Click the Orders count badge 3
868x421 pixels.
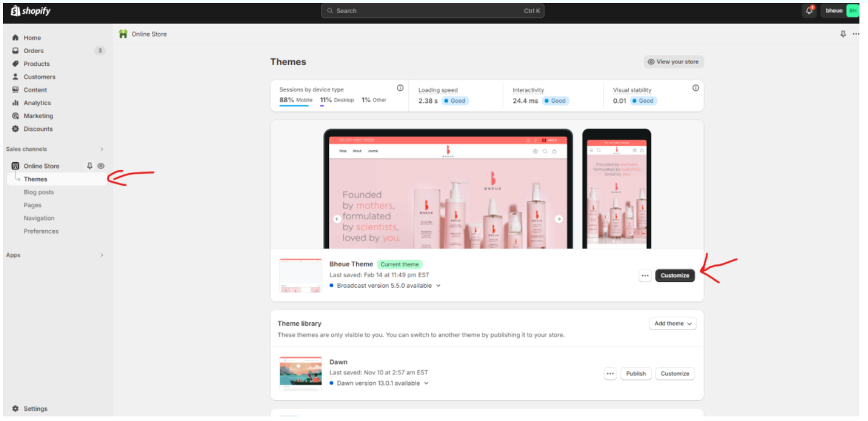click(100, 51)
